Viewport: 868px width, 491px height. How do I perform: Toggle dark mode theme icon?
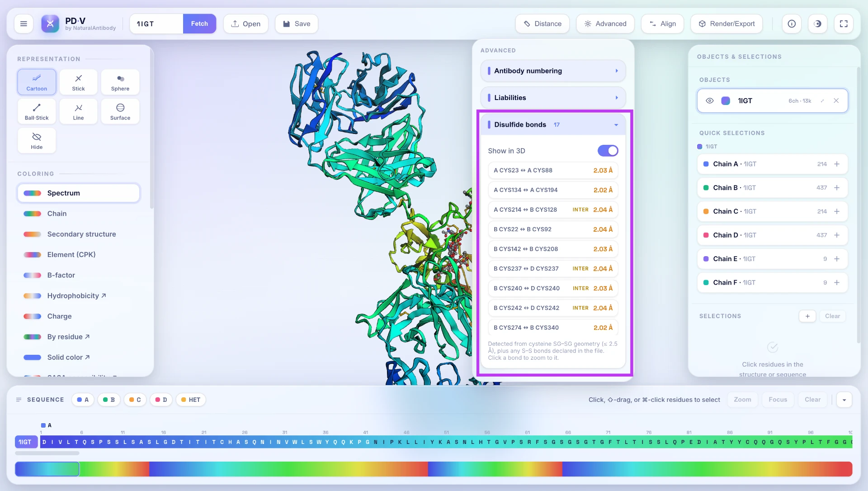[817, 24]
